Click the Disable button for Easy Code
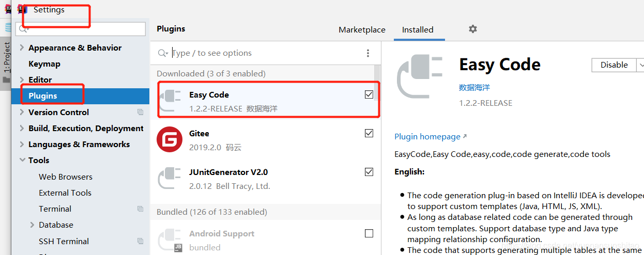The width and height of the screenshot is (644, 255). 614,65
